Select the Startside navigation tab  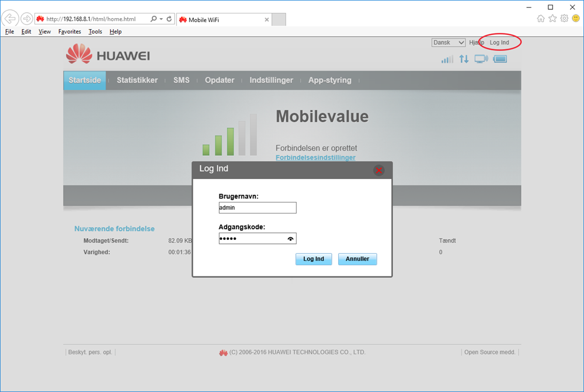tap(85, 80)
